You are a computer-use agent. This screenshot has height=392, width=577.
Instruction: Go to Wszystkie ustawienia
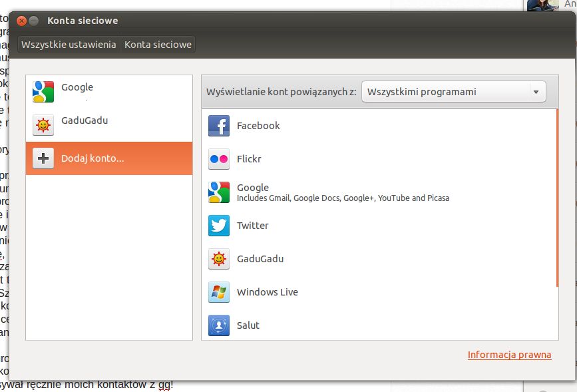coord(69,45)
